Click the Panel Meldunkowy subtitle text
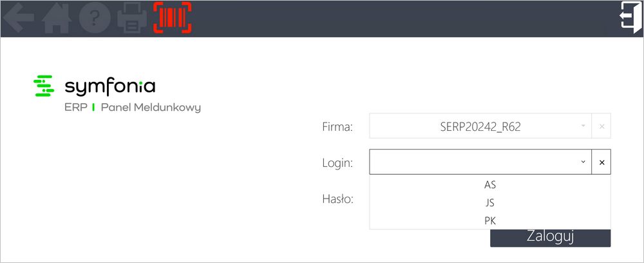644x263 pixels. click(x=151, y=108)
